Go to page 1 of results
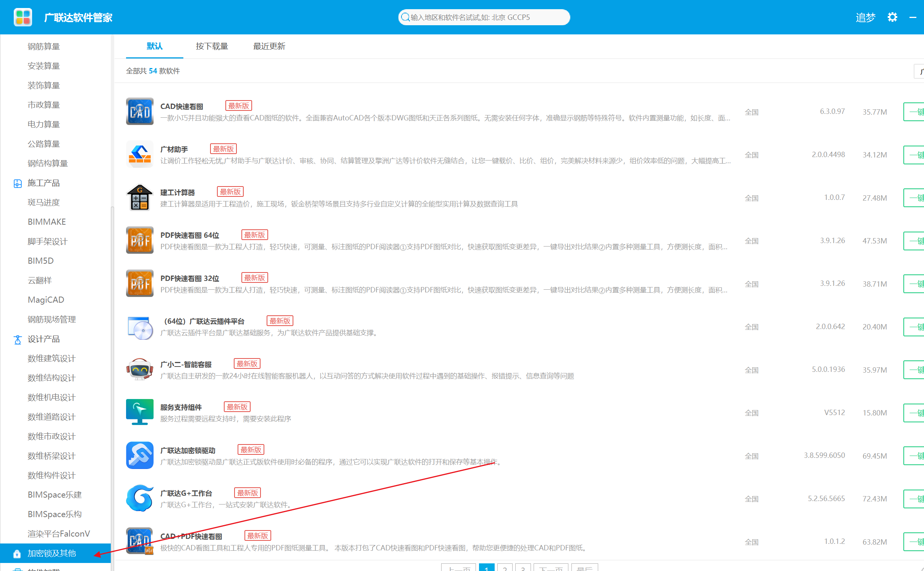 (487, 568)
